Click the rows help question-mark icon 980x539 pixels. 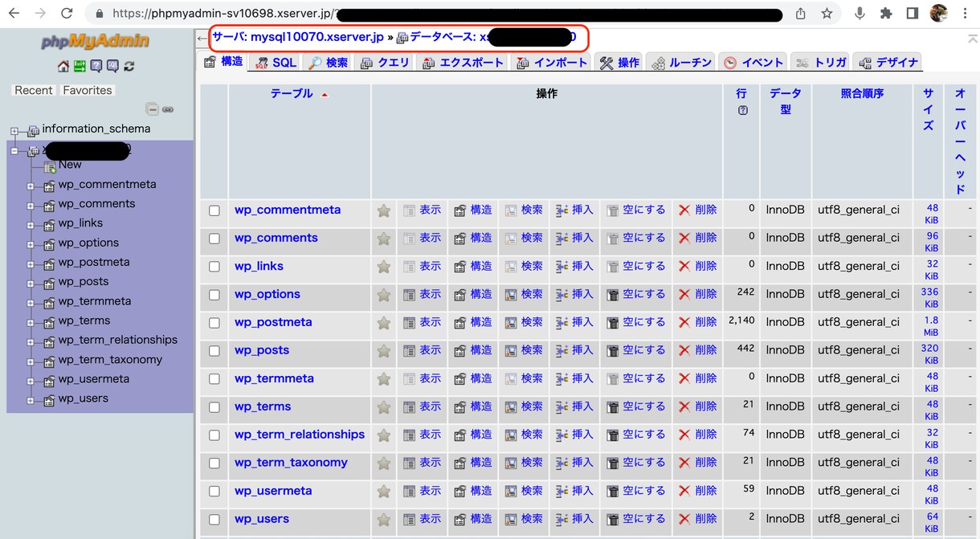pos(742,110)
